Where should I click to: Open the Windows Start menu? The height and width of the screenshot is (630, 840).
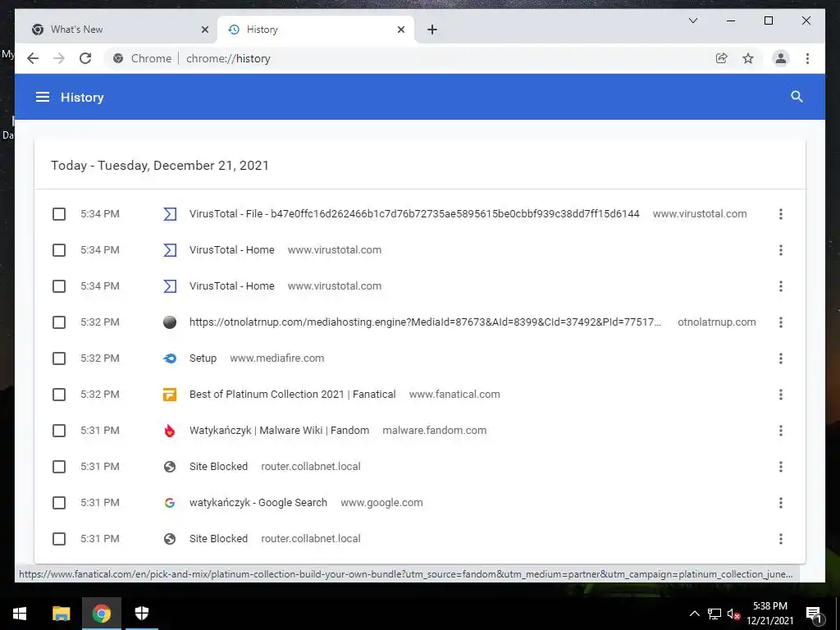pyautogui.click(x=20, y=614)
